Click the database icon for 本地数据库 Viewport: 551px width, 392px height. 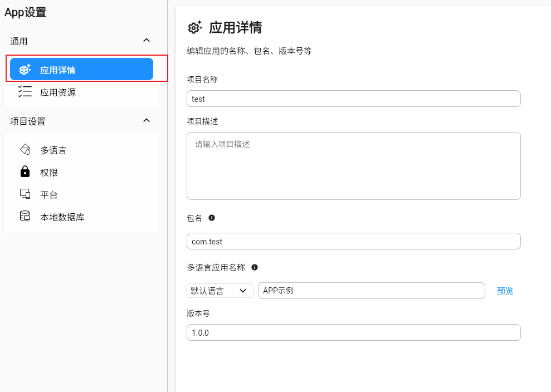[x=25, y=215]
